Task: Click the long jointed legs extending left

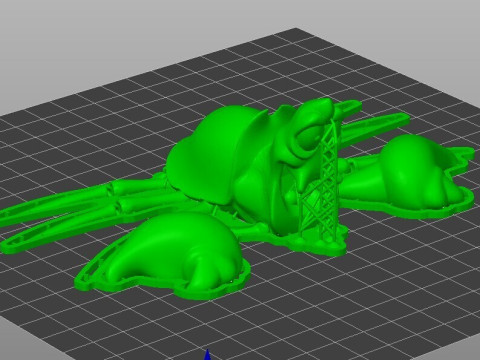Action: click(90, 208)
